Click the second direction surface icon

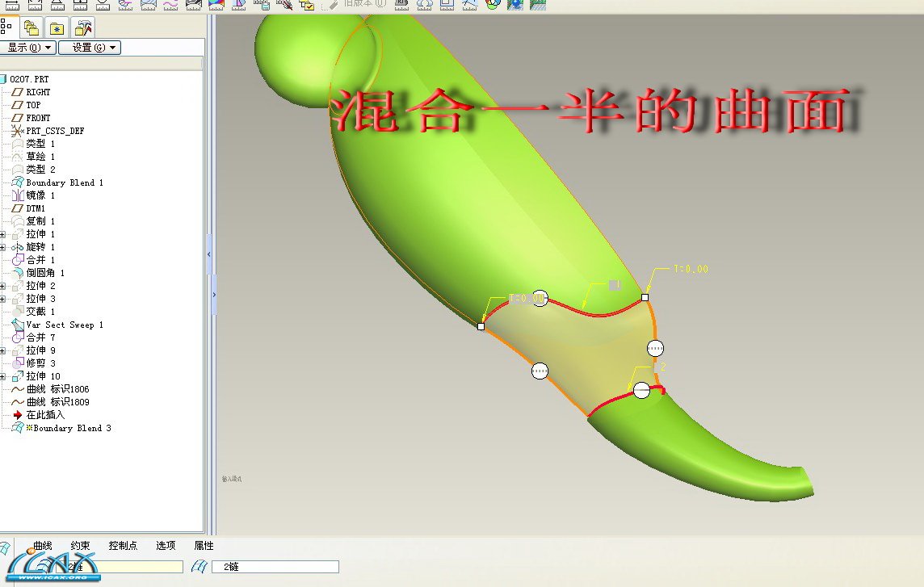[x=196, y=567]
